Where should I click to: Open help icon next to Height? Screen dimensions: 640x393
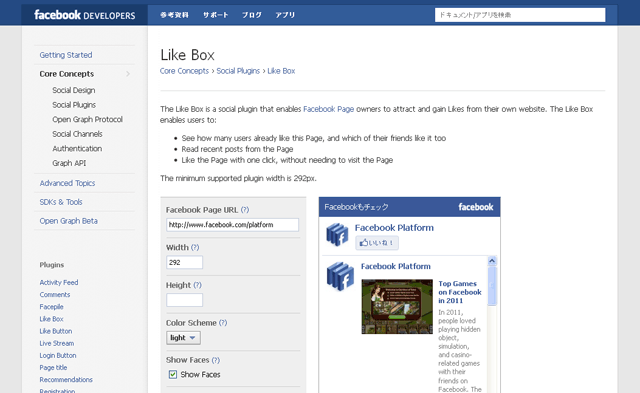click(198, 285)
